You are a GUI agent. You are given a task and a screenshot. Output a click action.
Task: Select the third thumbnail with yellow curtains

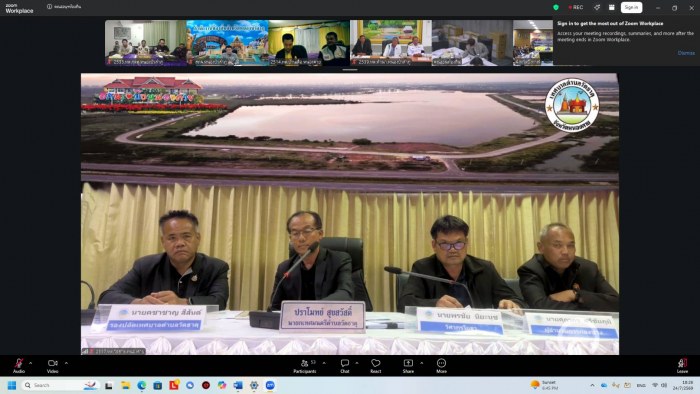click(x=309, y=43)
